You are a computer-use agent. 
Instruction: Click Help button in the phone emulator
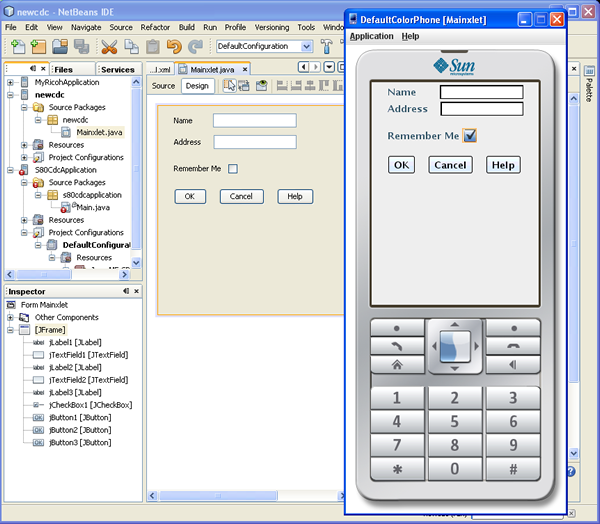[503, 165]
